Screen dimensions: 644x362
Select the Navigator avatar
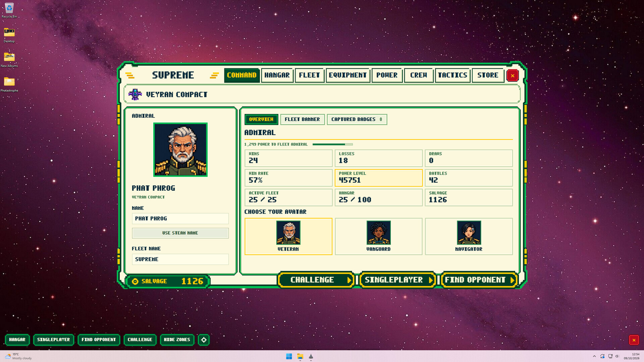(x=469, y=236)
